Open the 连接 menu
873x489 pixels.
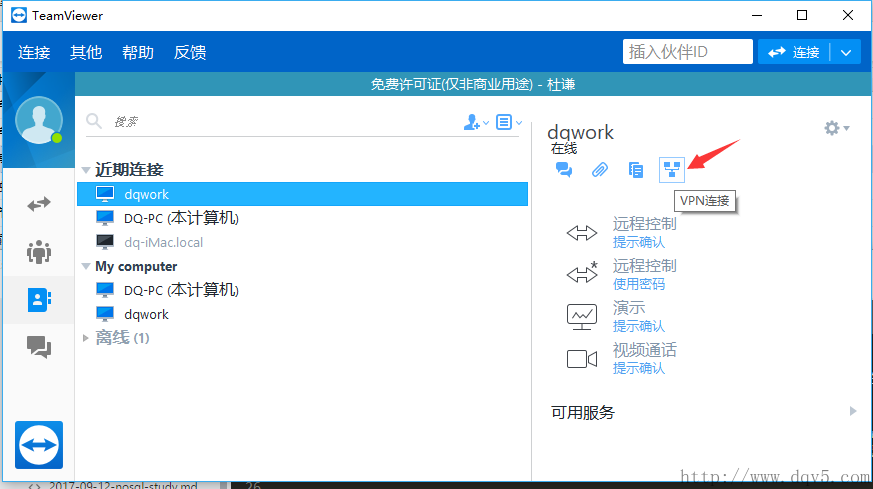point(34,52)
